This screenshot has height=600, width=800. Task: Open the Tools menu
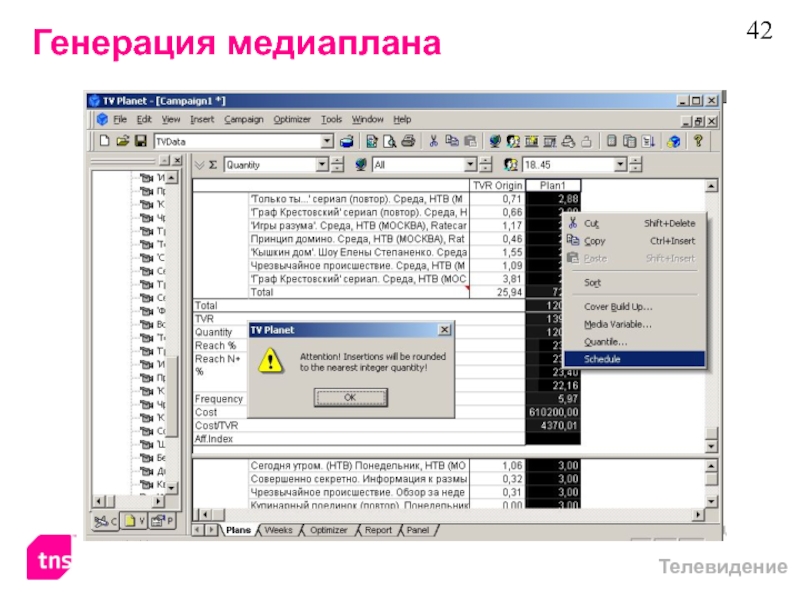pos(331,119)
